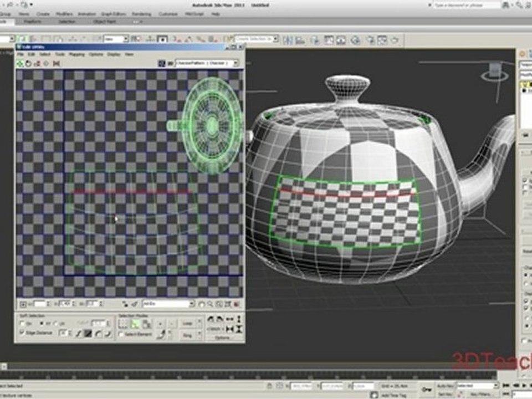This screenshot has width=532, height=399.
Task: Select Face sub-object selection mode
Action: 146,324
